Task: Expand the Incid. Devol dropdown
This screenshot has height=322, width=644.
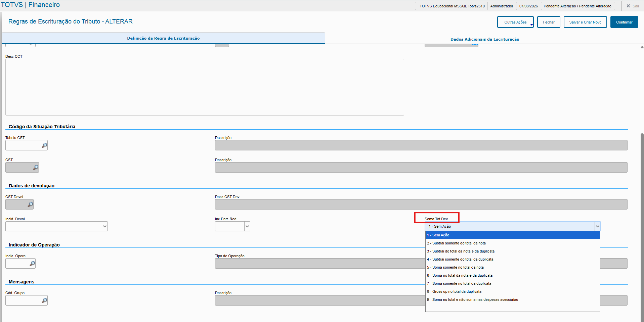Action: click(105, 226)
